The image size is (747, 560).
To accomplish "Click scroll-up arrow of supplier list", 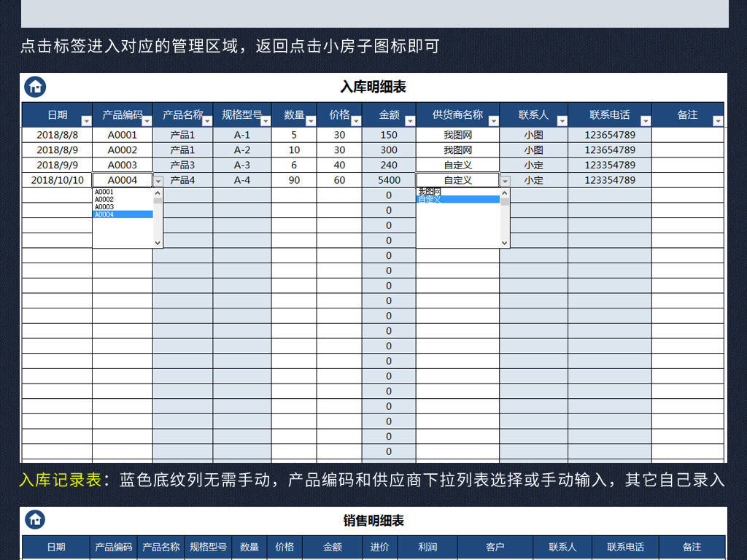I will pos(505,192).
